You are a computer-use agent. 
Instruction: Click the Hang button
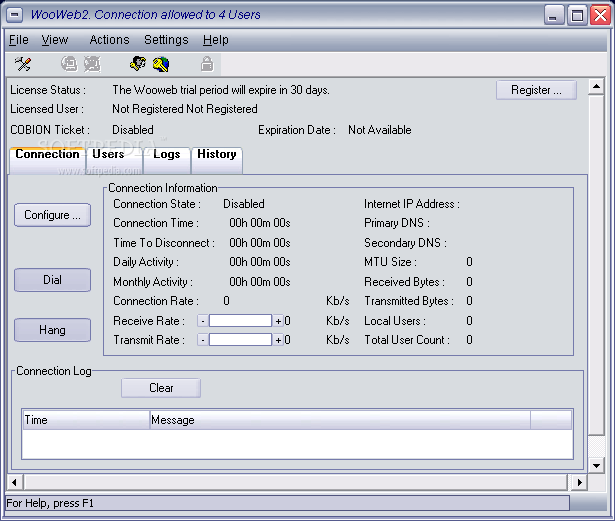coord(53,330)
